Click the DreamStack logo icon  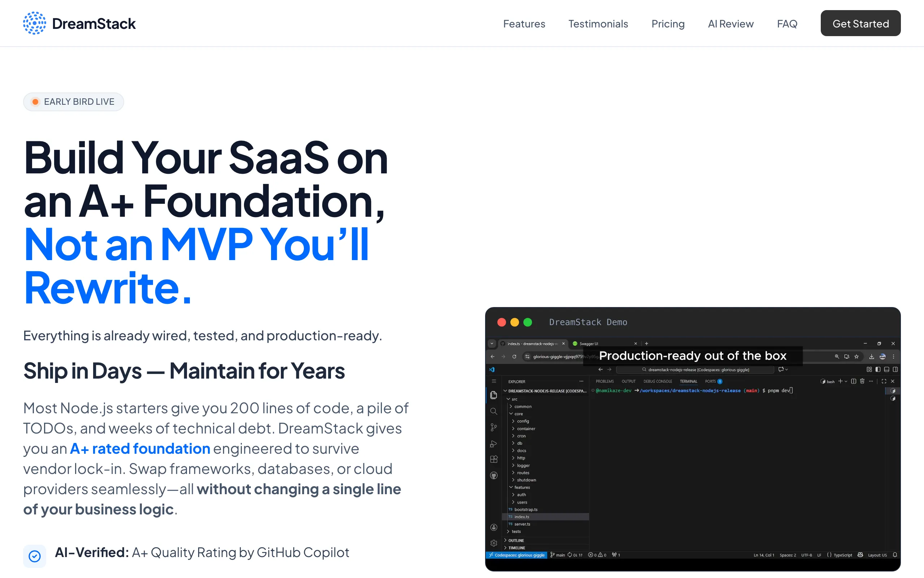coord(34,23)
